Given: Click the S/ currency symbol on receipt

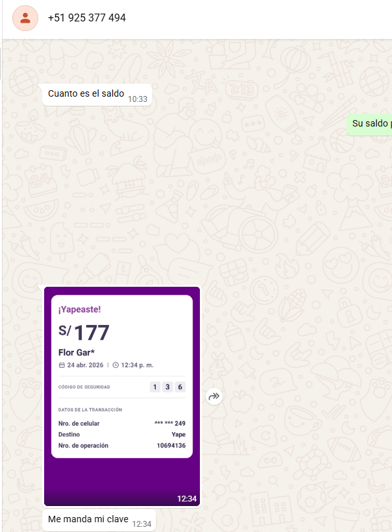Looking at the screenshot, I should tap(65, 330).
